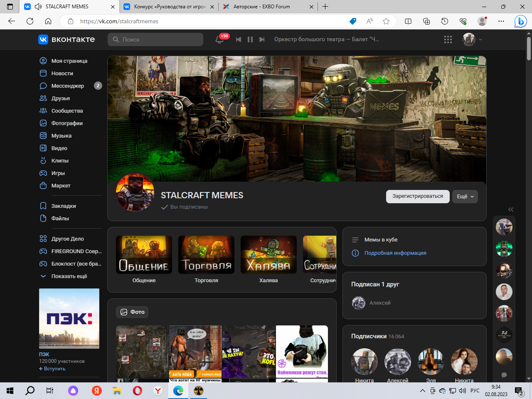Click the Фото section button
The image size is (532, 399).
(132, 312)
